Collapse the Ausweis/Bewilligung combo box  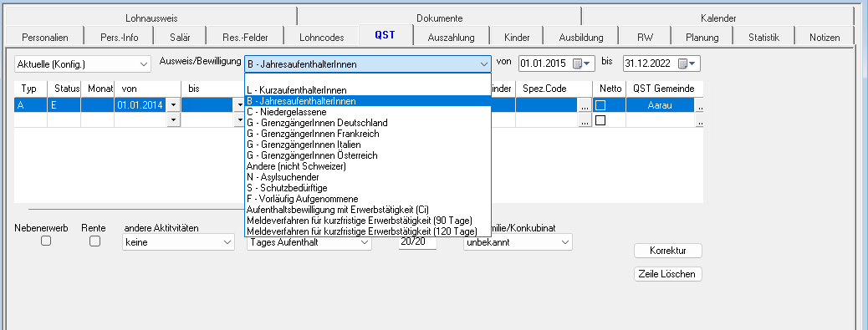coord(484,64)
